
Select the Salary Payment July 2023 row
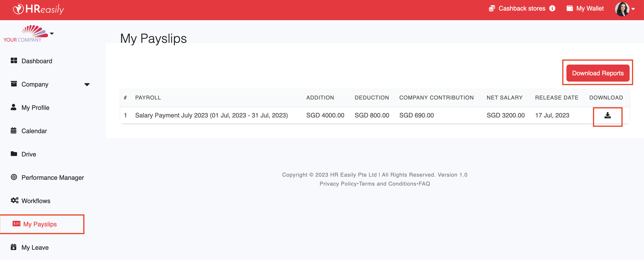coord(211,115)
